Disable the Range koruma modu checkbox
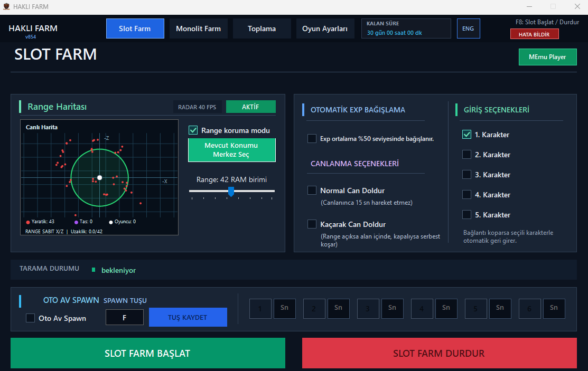Image resolution: width=588 pixels, height=371 pixels. 193,130
